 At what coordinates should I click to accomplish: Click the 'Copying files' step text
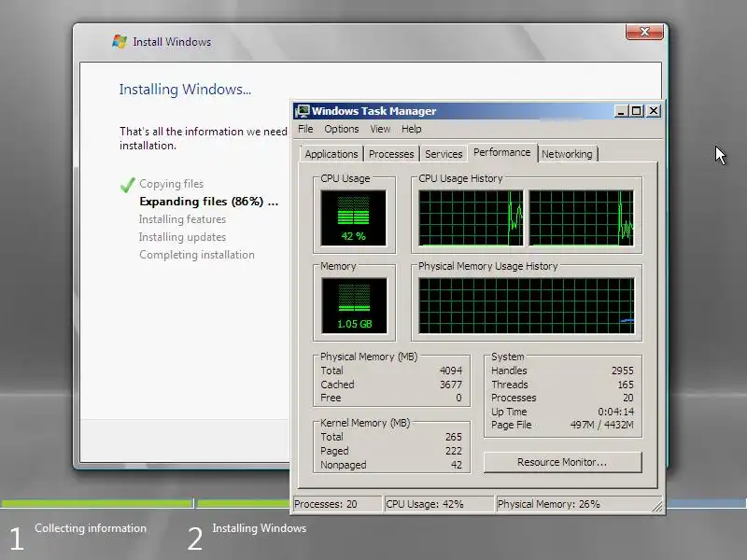click(172, 184)
